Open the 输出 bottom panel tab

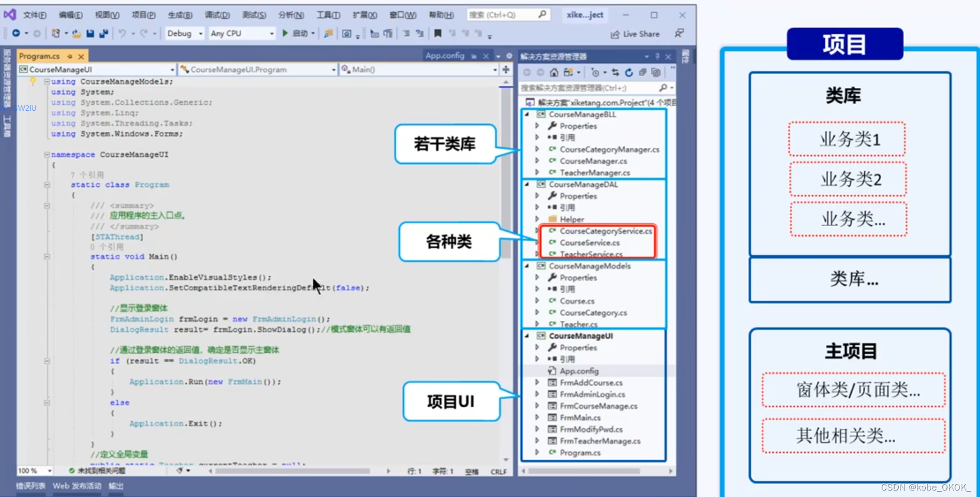point(116,486)
